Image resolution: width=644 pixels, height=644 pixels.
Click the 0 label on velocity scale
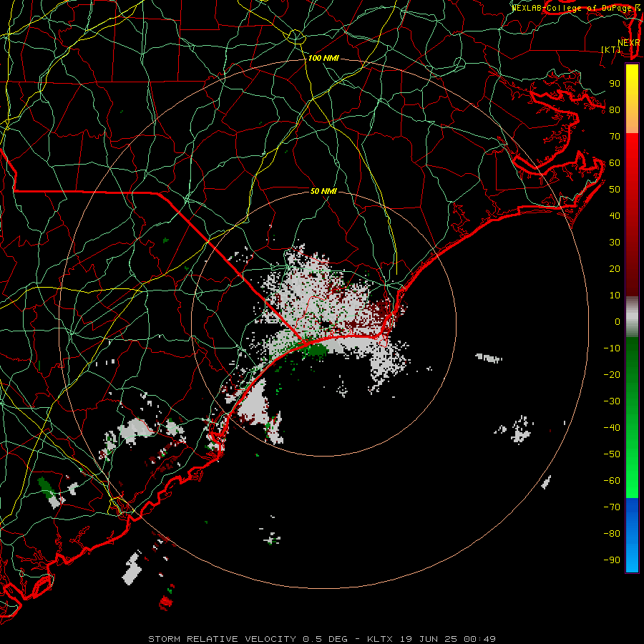(x=618, y=321)
